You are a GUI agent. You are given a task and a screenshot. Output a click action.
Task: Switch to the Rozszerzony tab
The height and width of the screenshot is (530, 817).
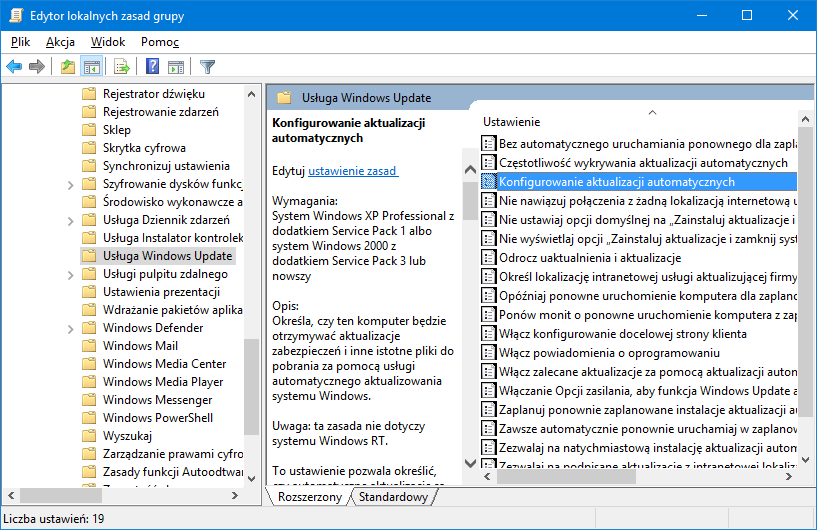tap(310, 497)
